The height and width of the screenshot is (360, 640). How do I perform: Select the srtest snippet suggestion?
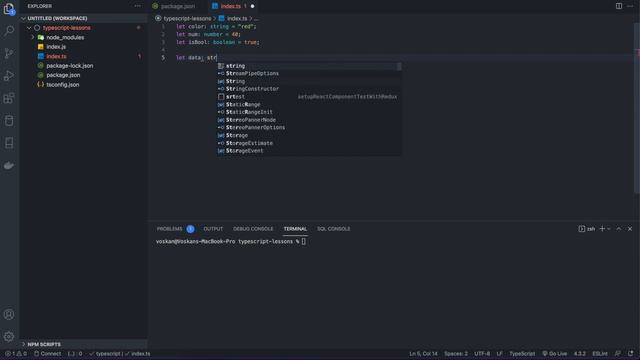pos(309,97)
